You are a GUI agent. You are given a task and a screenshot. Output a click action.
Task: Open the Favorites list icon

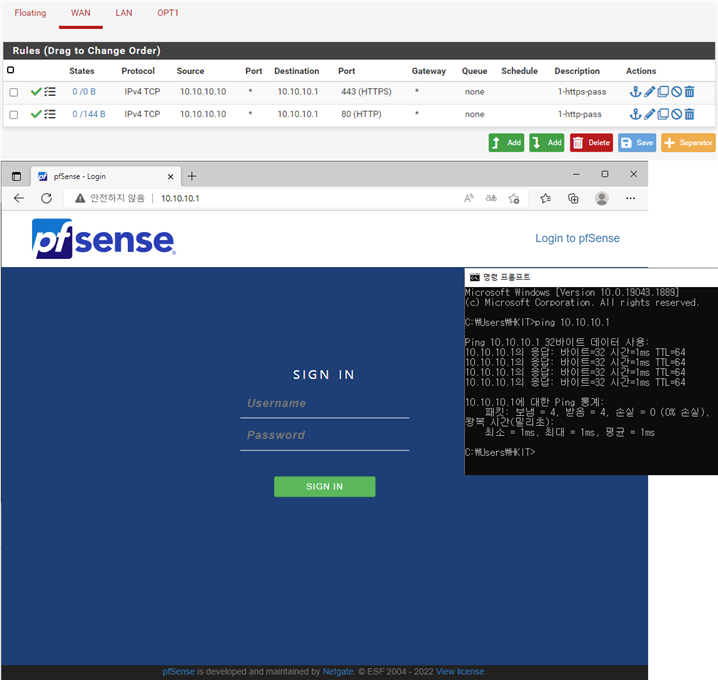(545, 198)
